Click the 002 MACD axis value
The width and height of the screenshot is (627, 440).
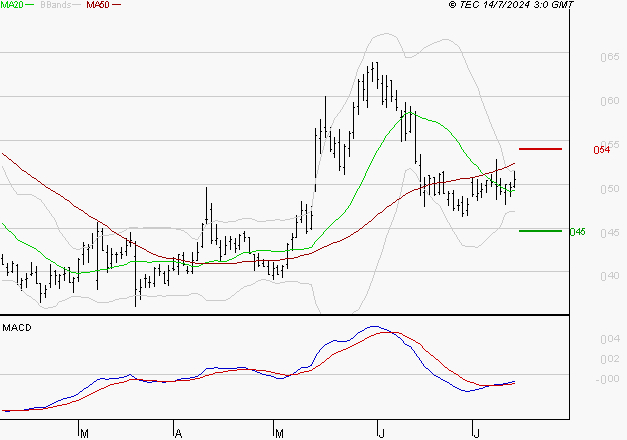[610, 359]
